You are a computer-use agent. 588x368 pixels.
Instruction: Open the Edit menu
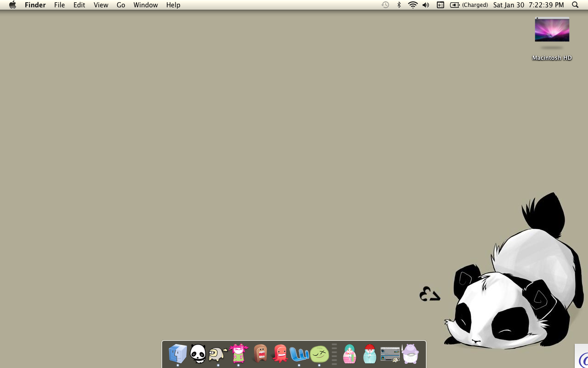tap(79, 5)
